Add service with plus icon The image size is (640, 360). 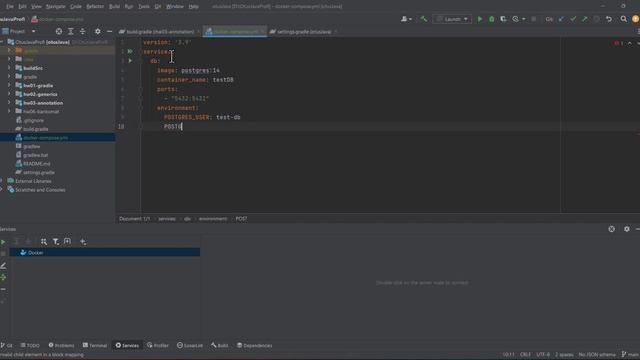tap(83, 242)
